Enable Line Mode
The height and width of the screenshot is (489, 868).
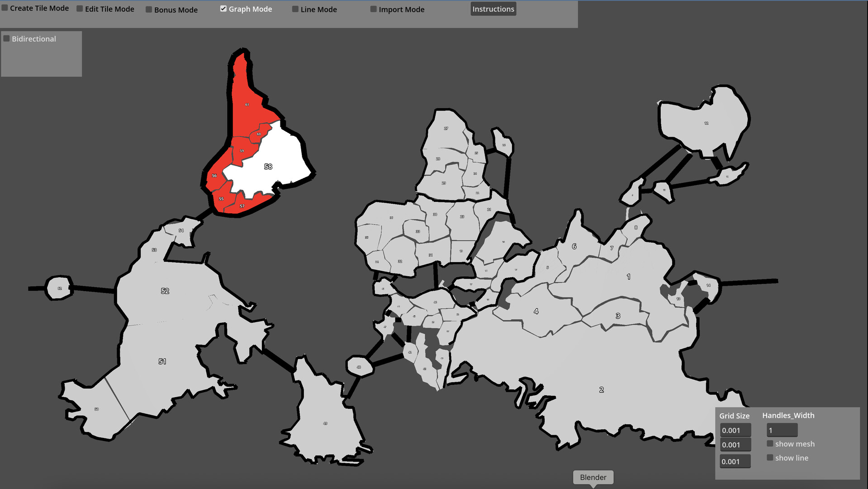295,9
